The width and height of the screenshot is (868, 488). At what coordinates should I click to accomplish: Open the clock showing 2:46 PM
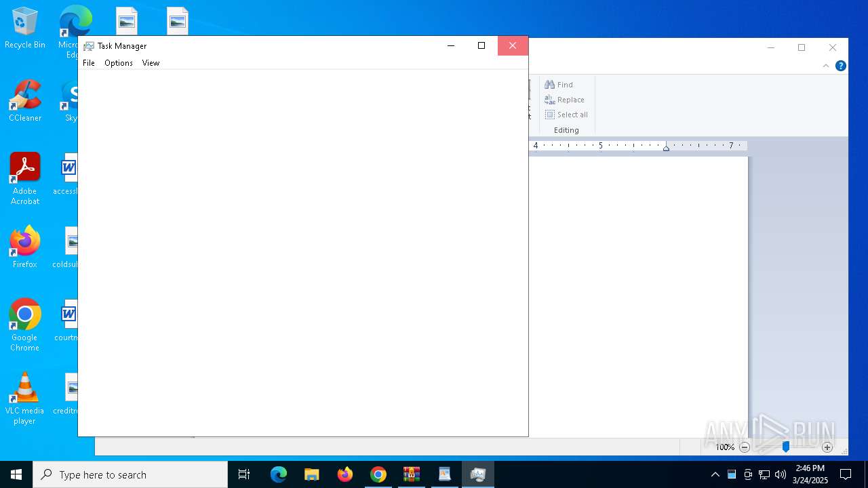pos(810,474)
